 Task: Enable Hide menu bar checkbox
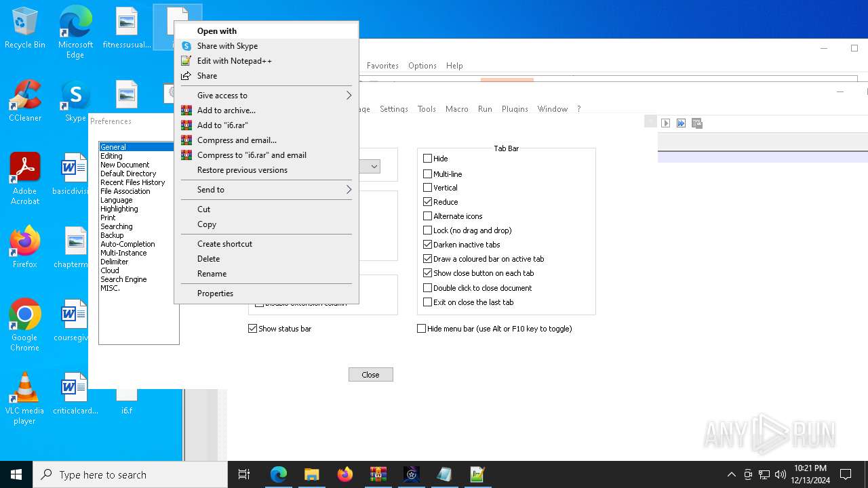(422, 329)
